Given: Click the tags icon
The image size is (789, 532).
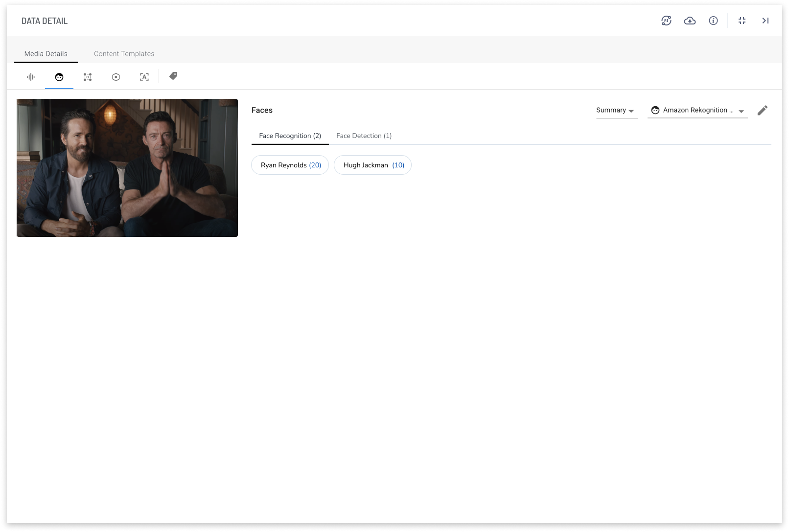Looking at the screenshot, I should click(x=173, y=76).
